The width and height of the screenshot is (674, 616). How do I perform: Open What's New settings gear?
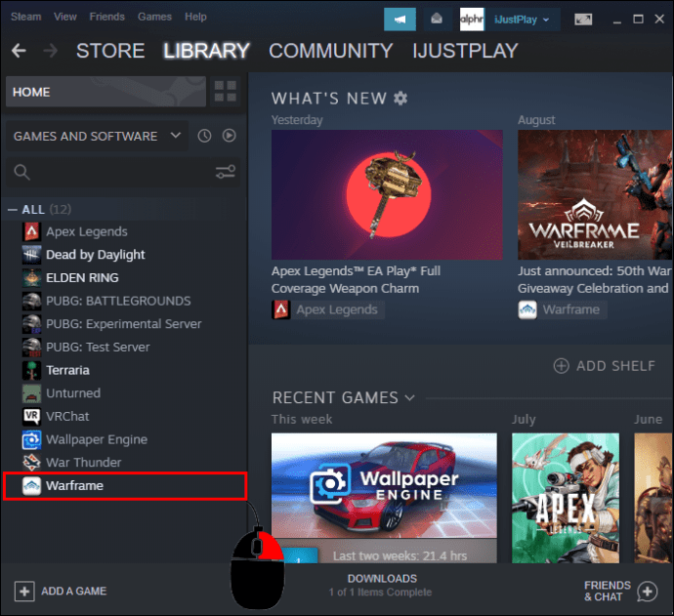400,99
